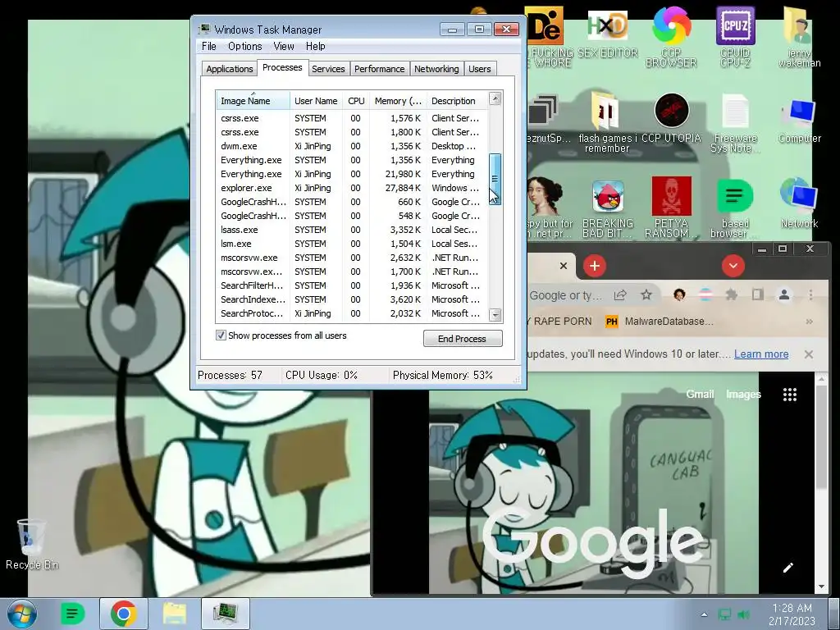Viewport: 840px width, 630px height.
Task: Toggle Show processes from all users checkbox
Action: point(221,336)
